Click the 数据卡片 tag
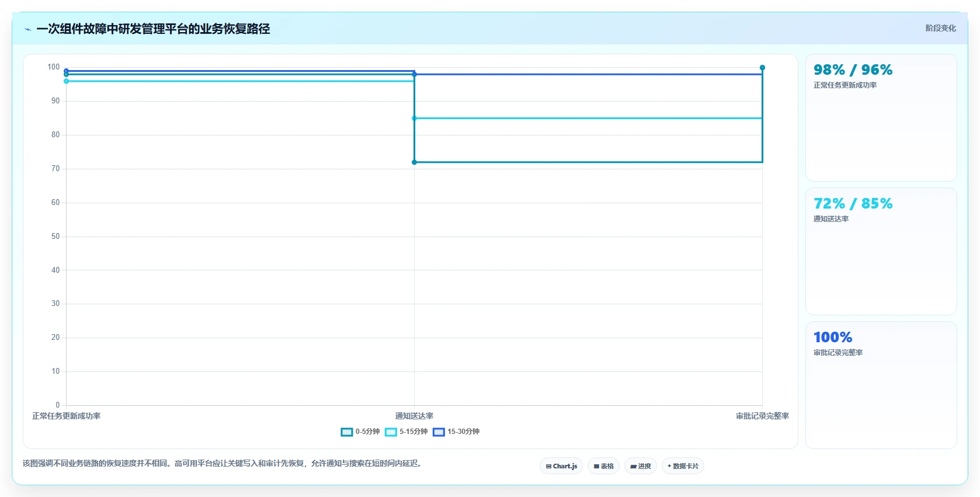 683,466
